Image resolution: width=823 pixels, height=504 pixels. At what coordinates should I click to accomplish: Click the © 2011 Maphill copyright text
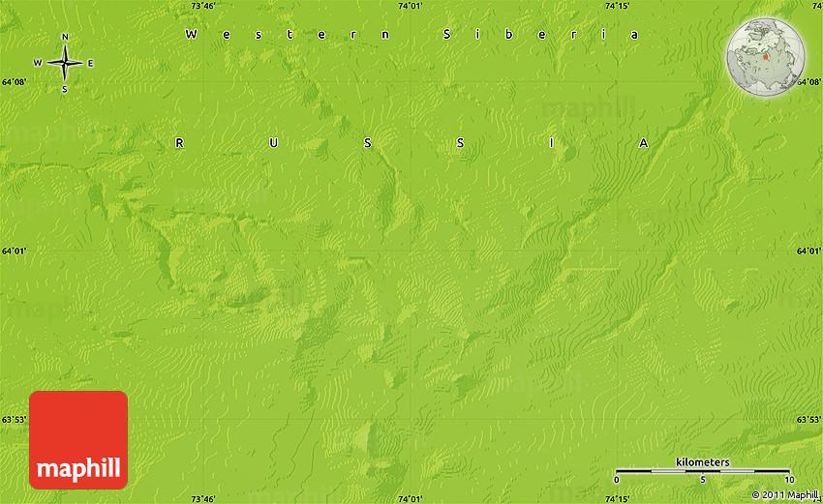pyautogui.click(x=784, y=494)
